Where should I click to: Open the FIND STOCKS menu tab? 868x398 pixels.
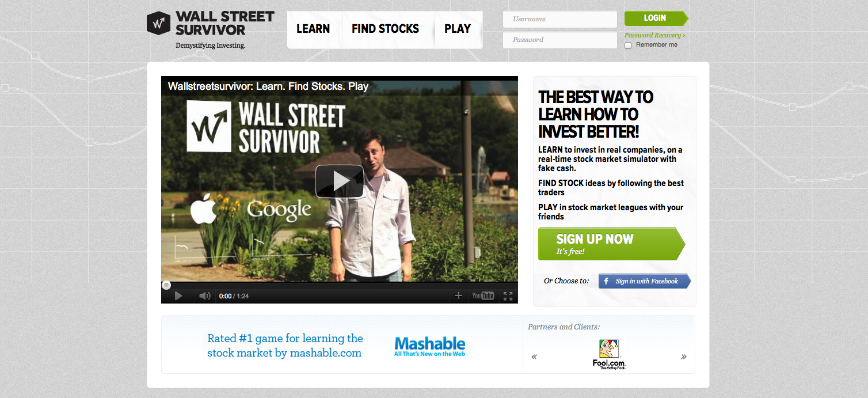(x=386, y=29)
